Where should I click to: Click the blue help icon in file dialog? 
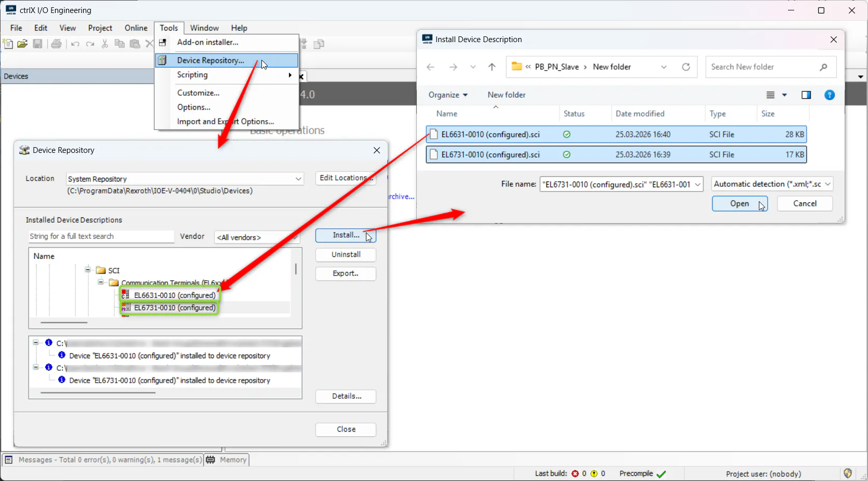830,95
